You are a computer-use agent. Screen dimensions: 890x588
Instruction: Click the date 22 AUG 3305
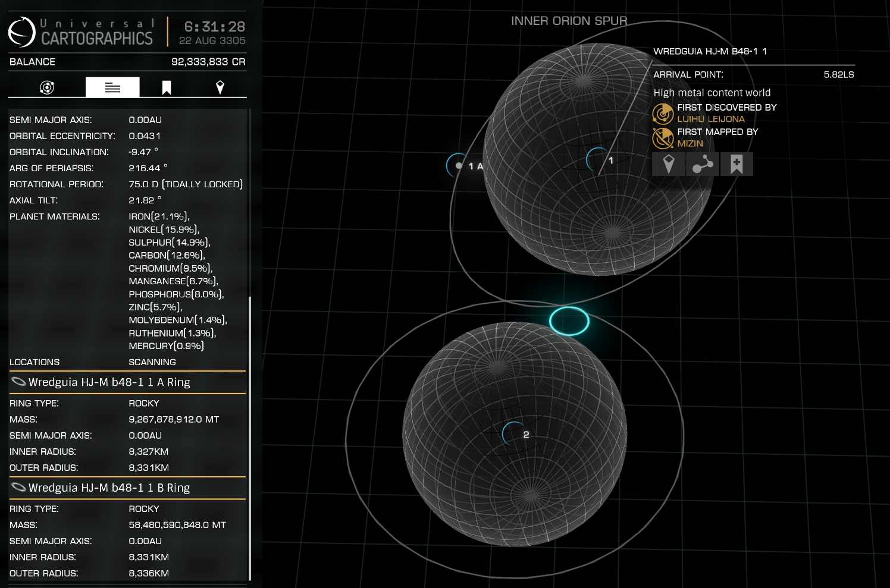point(212,40)
